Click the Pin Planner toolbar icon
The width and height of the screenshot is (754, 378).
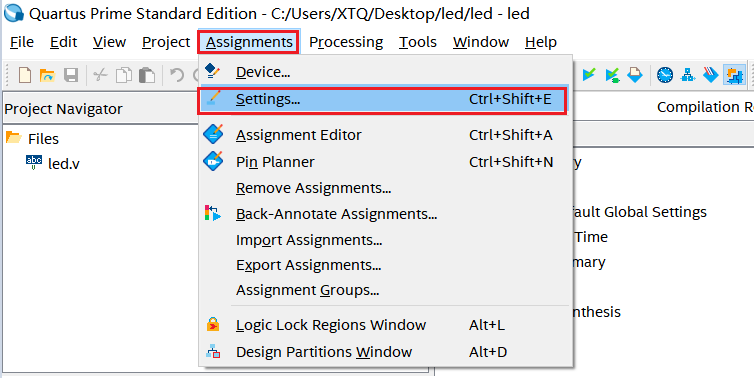click(x=635, y=75)
